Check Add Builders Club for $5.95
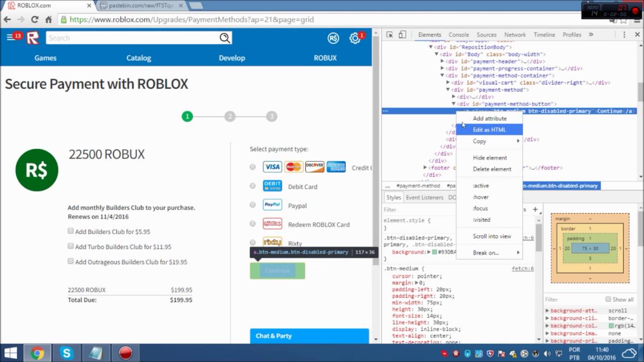Screen dimensions: 644x362 [70, 231]
